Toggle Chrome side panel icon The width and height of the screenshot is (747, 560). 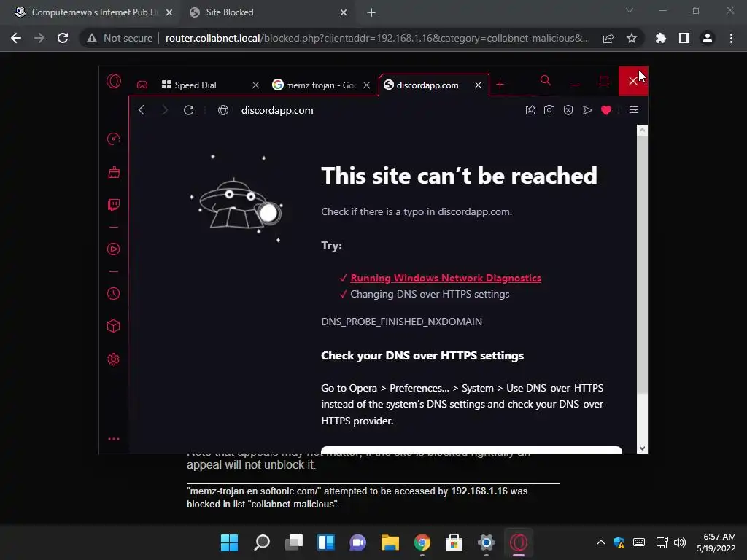(684, 38)
